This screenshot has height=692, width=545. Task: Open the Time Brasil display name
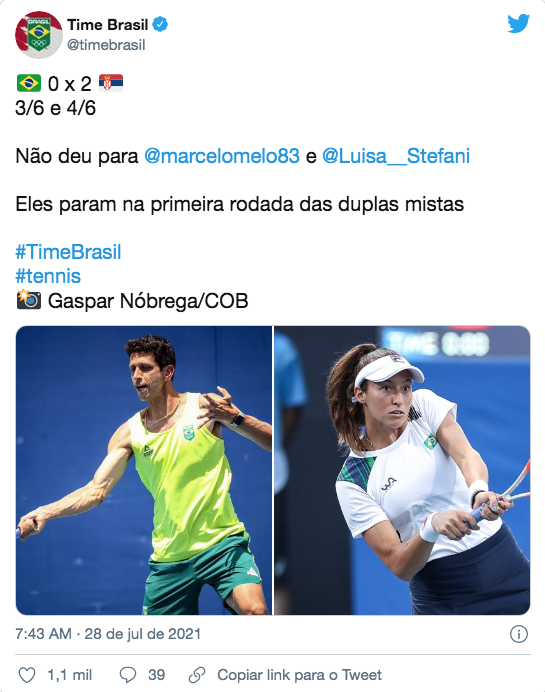tap(107, 25)
